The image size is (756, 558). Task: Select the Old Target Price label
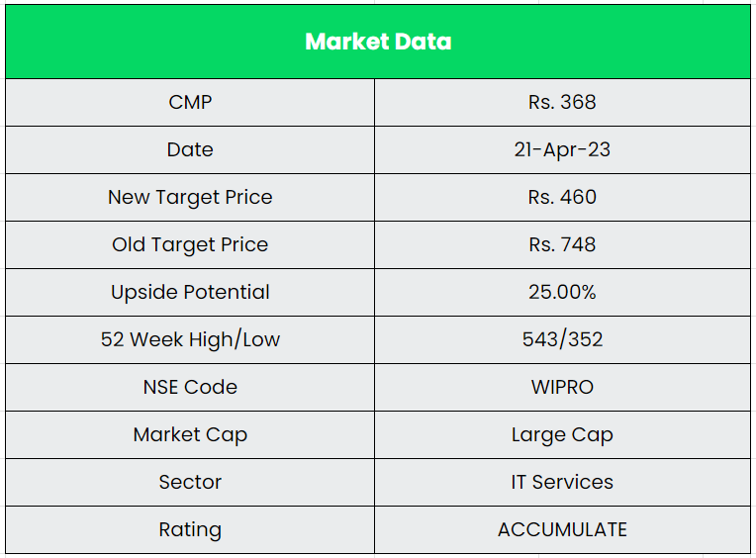(x=190, y=244)
